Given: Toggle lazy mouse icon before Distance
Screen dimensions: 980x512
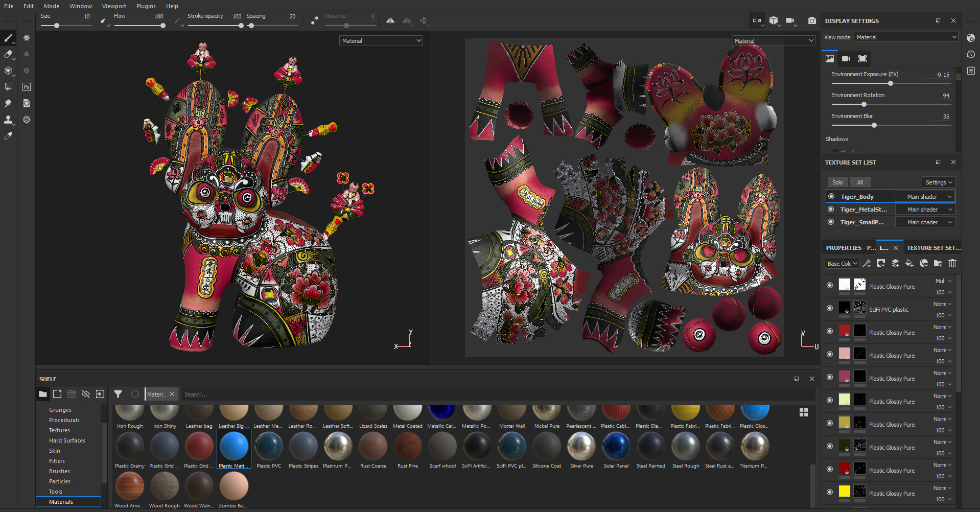Looking at the screenshot, I should click(315, 20).
